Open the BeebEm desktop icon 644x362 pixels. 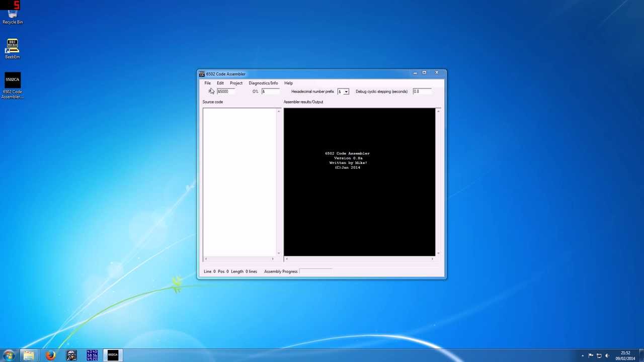tap(13, 49)
